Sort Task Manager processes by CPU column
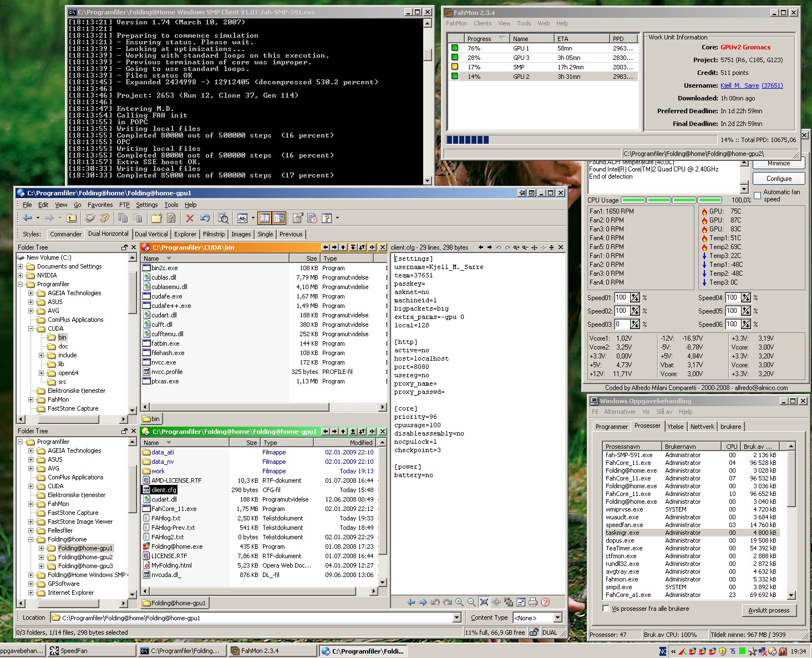This screenshot has width=812, height=658. (732, 446)
